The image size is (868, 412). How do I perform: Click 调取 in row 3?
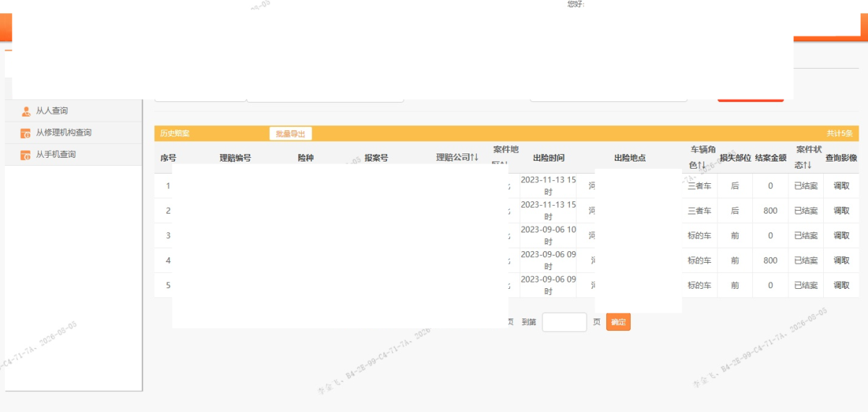841,235
